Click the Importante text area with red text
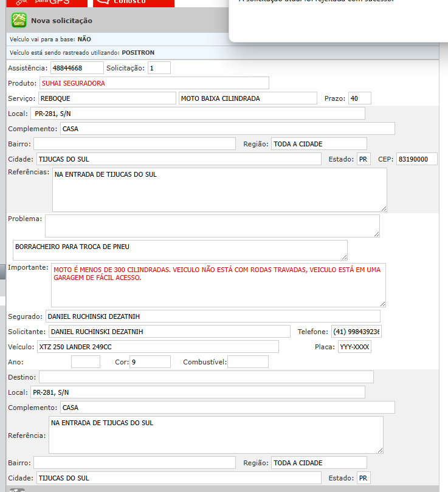The width and height of the screenshot is (448, 492). 218,285
